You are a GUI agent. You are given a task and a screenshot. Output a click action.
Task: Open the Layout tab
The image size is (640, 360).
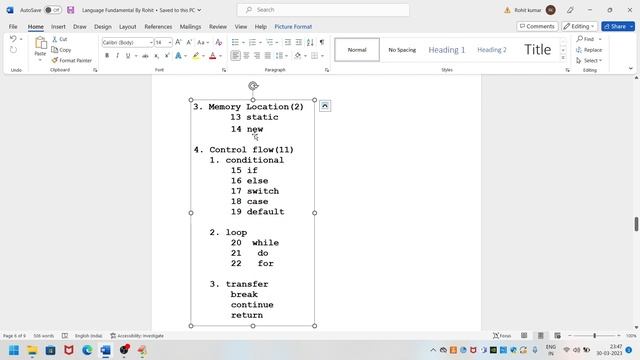click(127, 27)
